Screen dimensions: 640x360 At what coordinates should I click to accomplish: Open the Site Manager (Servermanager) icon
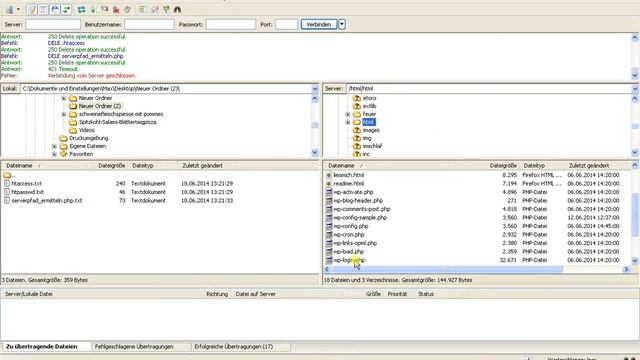pos(9,9)
